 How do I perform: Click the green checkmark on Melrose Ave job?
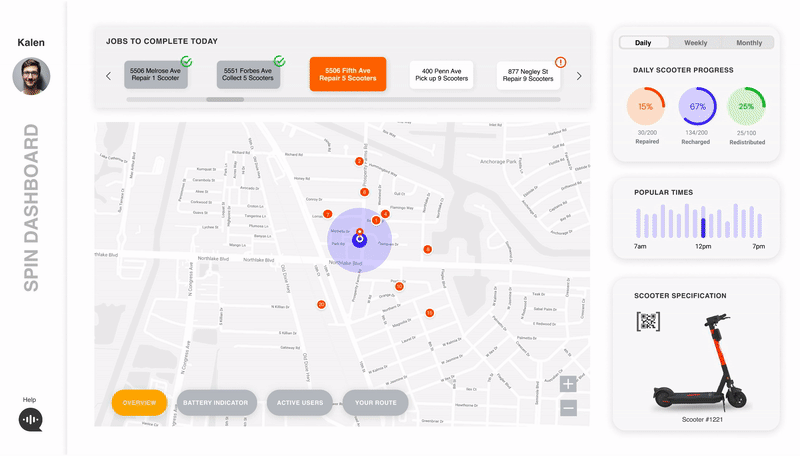click(x=187, y=61)
